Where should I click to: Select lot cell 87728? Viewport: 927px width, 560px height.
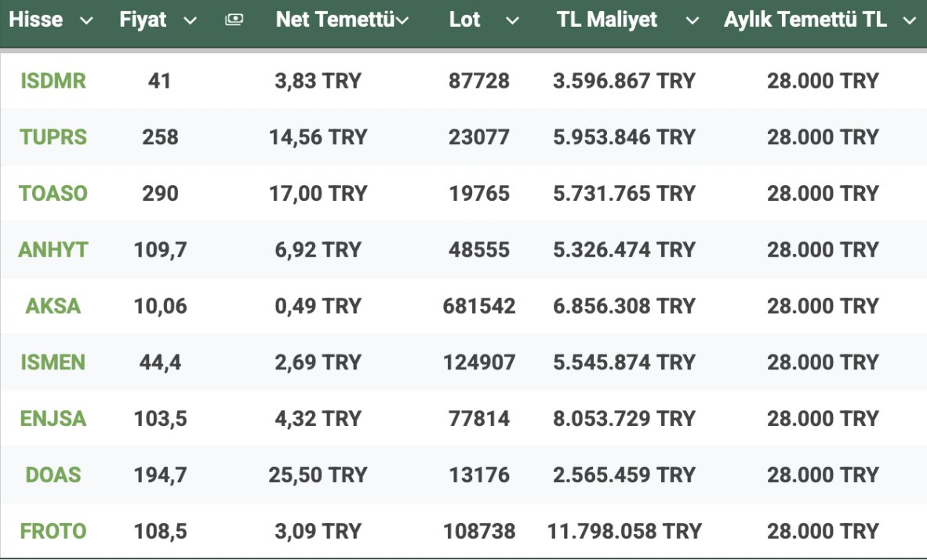(479, 81)
